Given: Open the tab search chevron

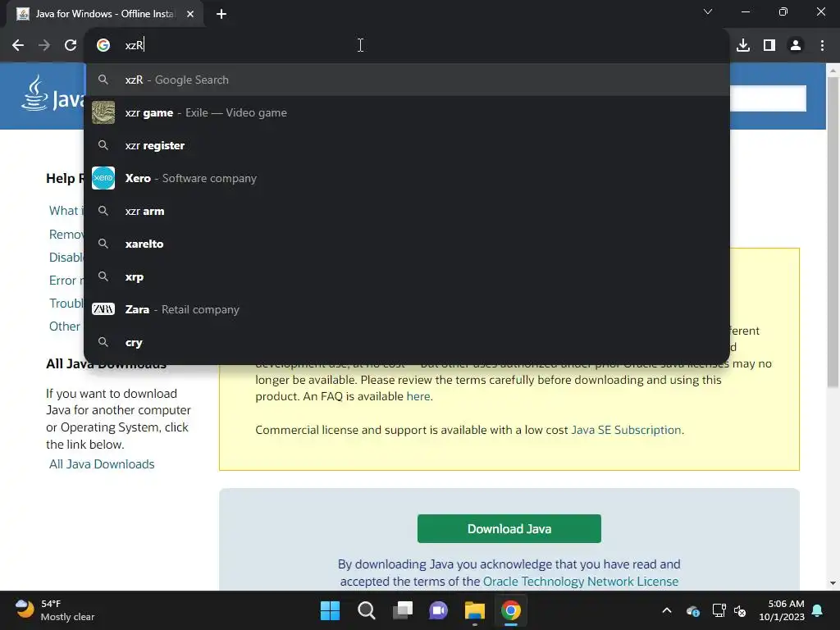Looking at the screenshot, I should pos(708,11).
